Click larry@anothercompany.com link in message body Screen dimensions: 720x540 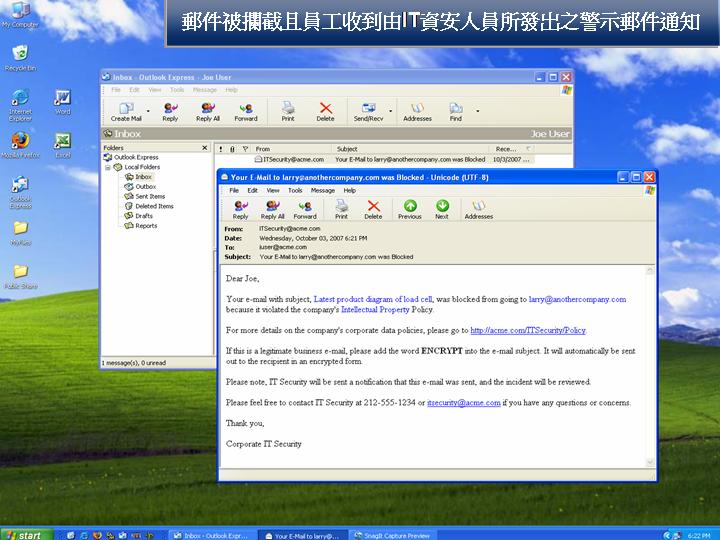pos(577,299)
